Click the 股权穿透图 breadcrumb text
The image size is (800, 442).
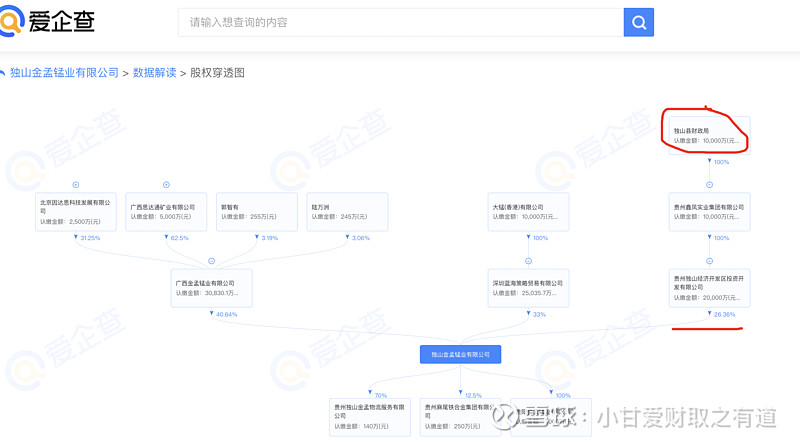pos(217,73)
